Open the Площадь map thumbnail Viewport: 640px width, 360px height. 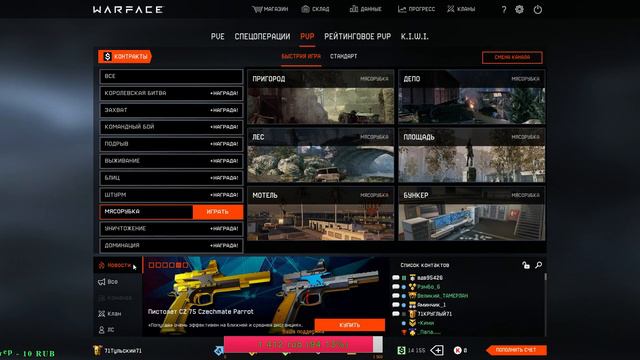click(472, 156)
